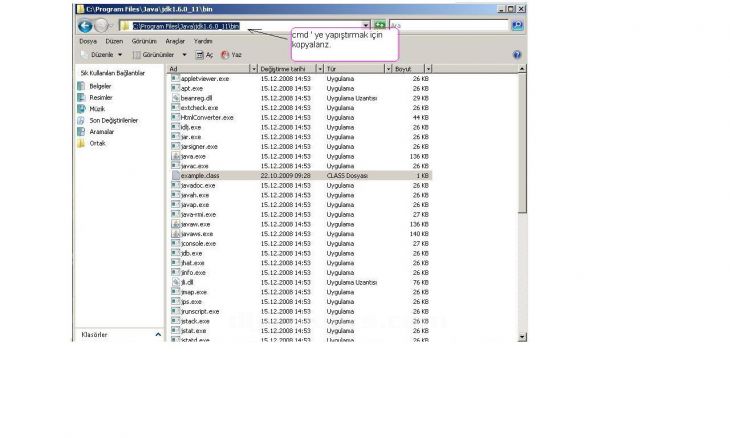Click the Aramalar sidebar icon

[x=81, y=132]
